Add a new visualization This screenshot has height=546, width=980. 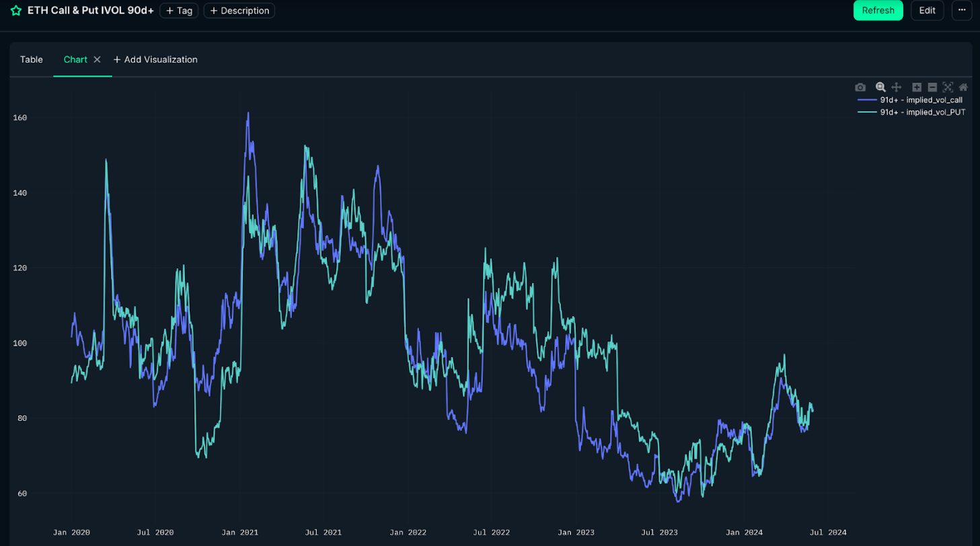click(x=155, y=59)
